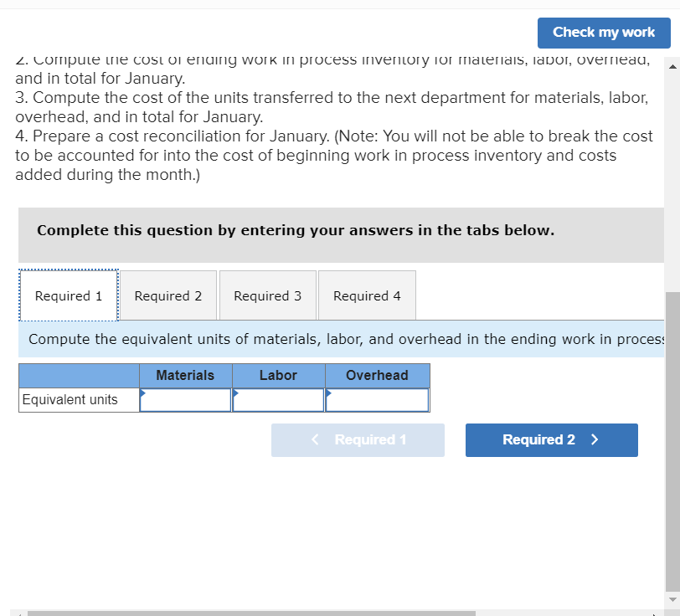Click the horizontal scrollbar thumb at bottom
Screen dimensions: 680x616
251,613
